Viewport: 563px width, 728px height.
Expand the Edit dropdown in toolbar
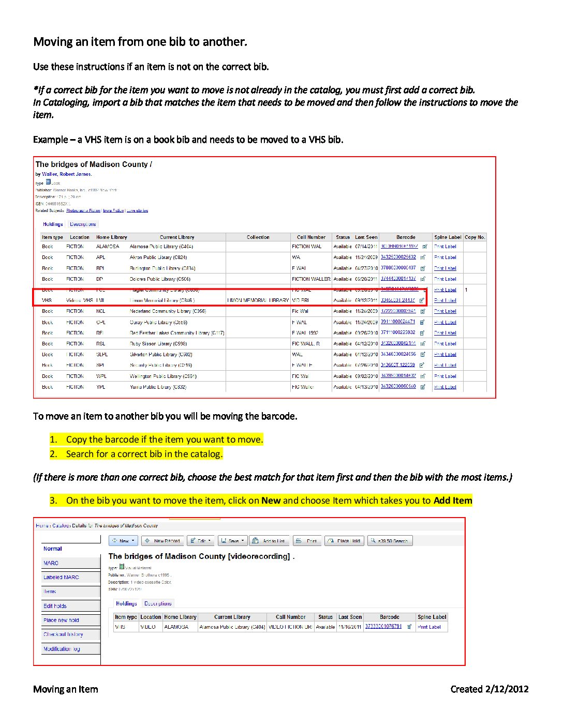pyautogui.click(x=200, y=541)
